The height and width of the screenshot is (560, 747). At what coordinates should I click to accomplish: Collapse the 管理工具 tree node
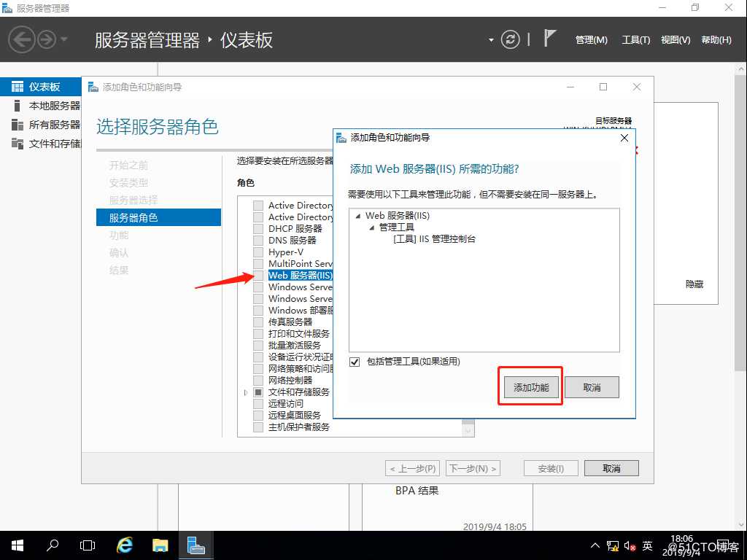[371, 227]
